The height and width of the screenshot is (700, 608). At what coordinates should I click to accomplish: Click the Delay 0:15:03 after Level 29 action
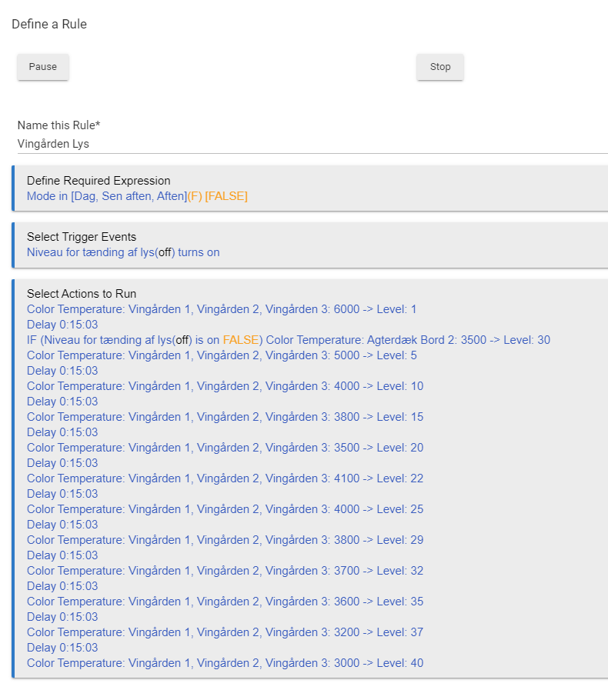[x=62, y=556]
